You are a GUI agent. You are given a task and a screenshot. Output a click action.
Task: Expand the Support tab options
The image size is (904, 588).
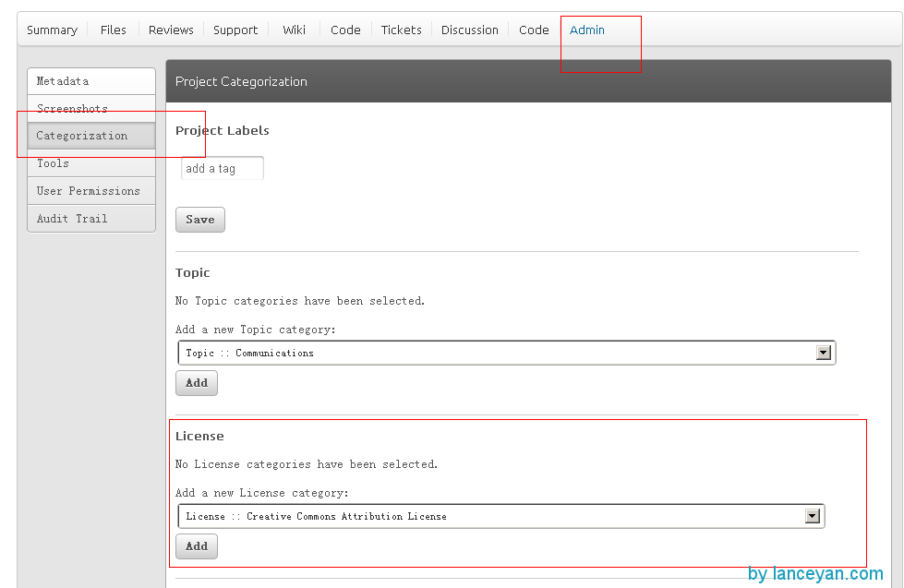point(235,30)
